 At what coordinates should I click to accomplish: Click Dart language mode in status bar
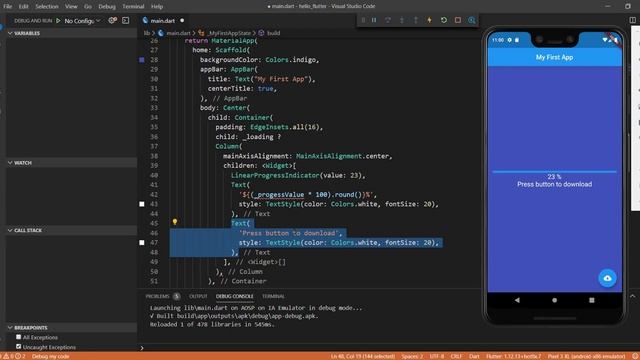point(474,356)
